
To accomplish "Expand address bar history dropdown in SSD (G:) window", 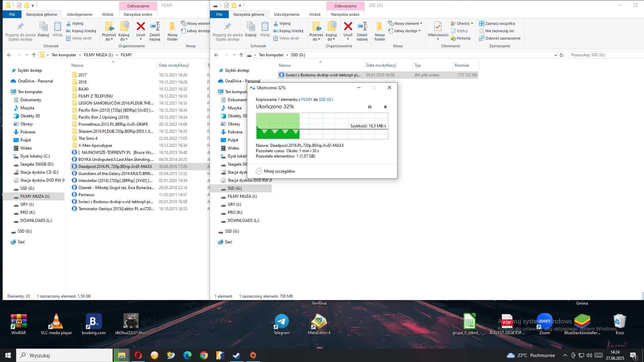I will 555,55.
